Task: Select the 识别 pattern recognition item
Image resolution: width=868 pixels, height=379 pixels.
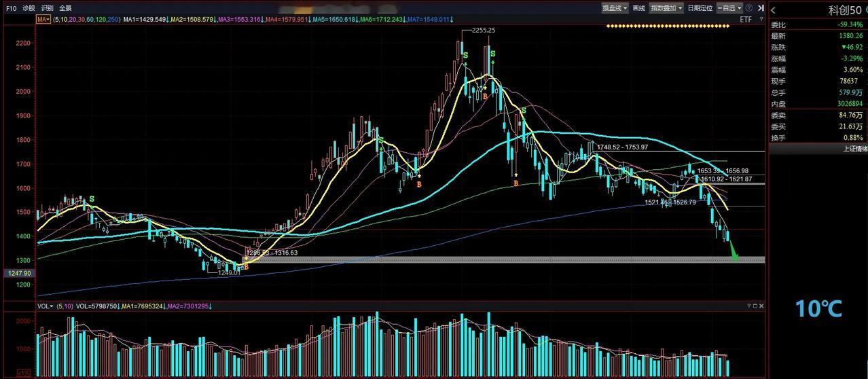Action: 47,8
